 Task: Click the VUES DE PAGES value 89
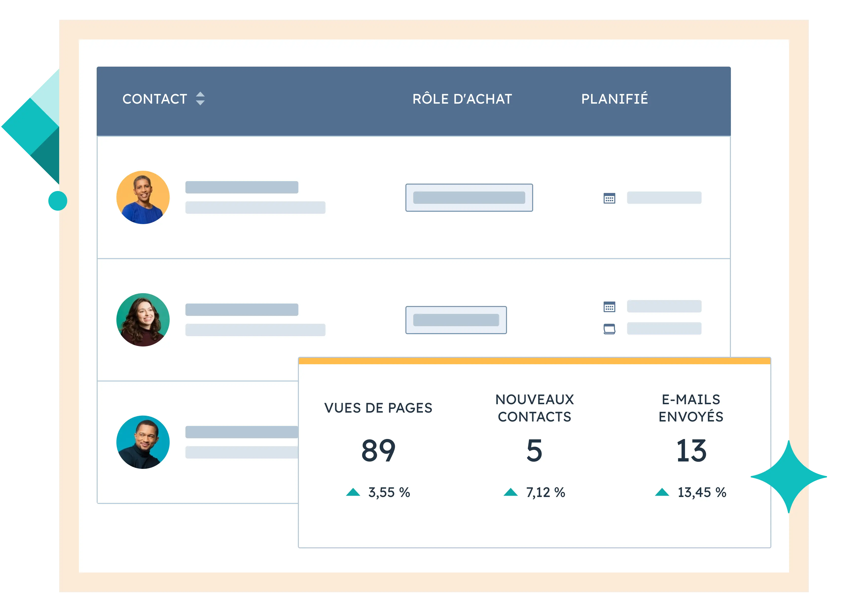click(x=378, y=451)
